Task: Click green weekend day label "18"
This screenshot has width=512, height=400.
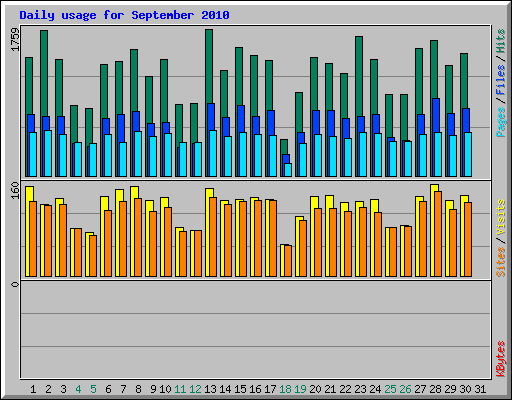Action: coord(285,389)
